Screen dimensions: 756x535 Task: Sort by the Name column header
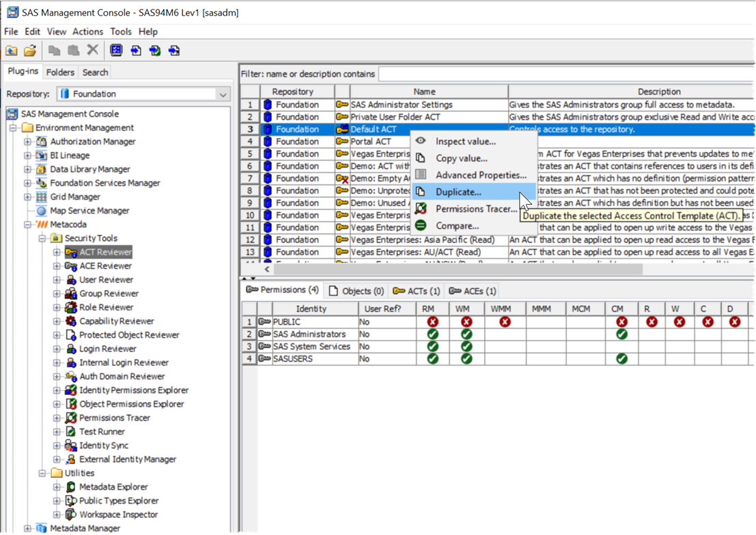tap(429, 91)
